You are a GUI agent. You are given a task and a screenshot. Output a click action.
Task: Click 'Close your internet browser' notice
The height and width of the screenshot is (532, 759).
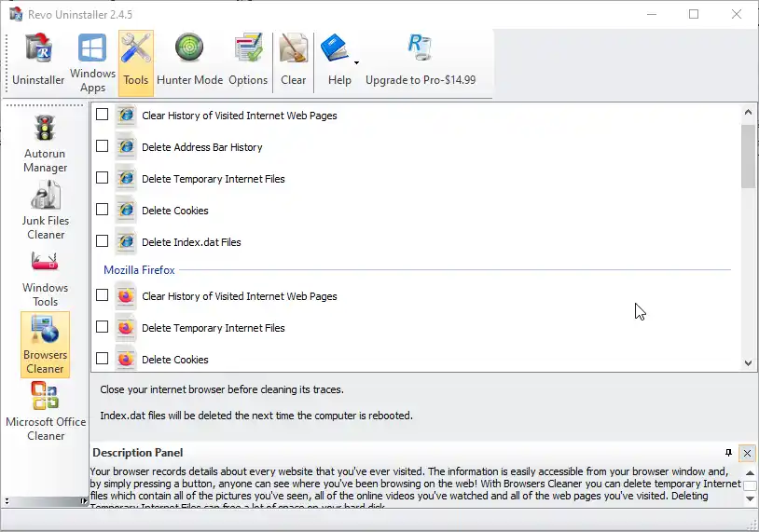[x=222, y=389]
